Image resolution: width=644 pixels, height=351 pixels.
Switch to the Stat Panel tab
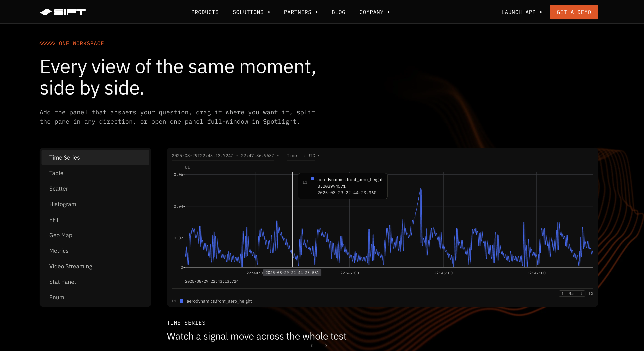click(x=95, y=282)
